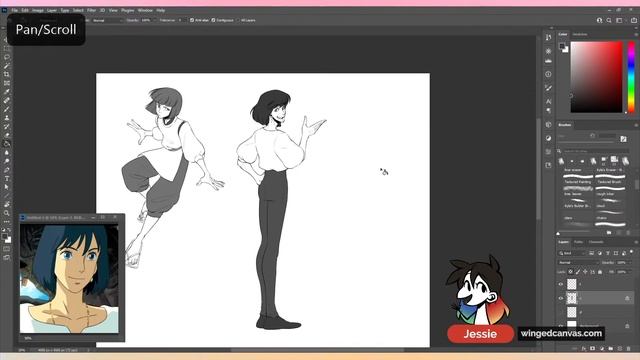Viewport: 640px width, 360px height.
Task: Toggle lock all in Layers panel
Action: point(600,272)
